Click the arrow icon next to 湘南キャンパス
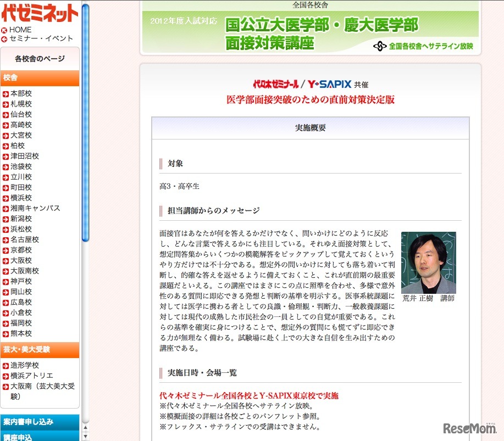Viewport: 504px width, 441px height. [x=5, y=209]
